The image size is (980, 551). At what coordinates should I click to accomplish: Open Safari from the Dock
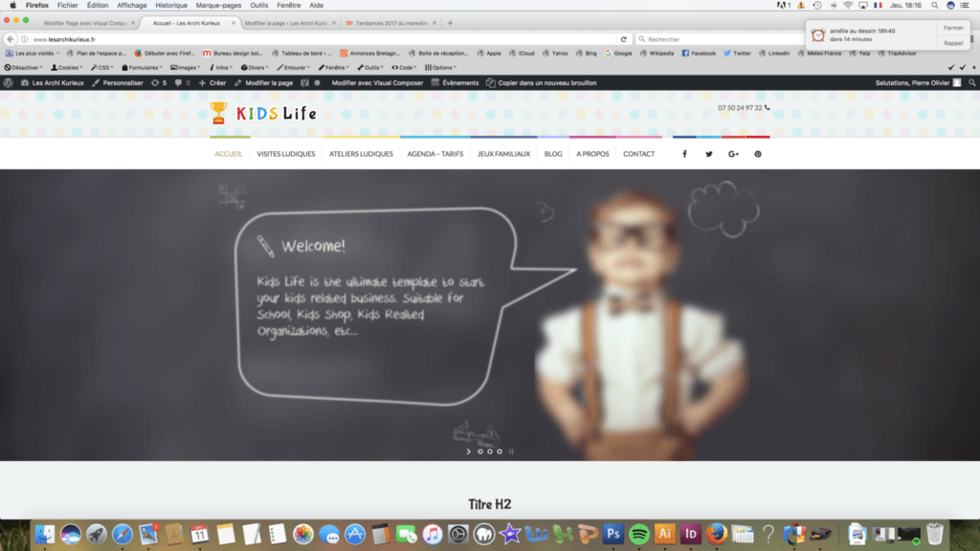coord(122,534)
